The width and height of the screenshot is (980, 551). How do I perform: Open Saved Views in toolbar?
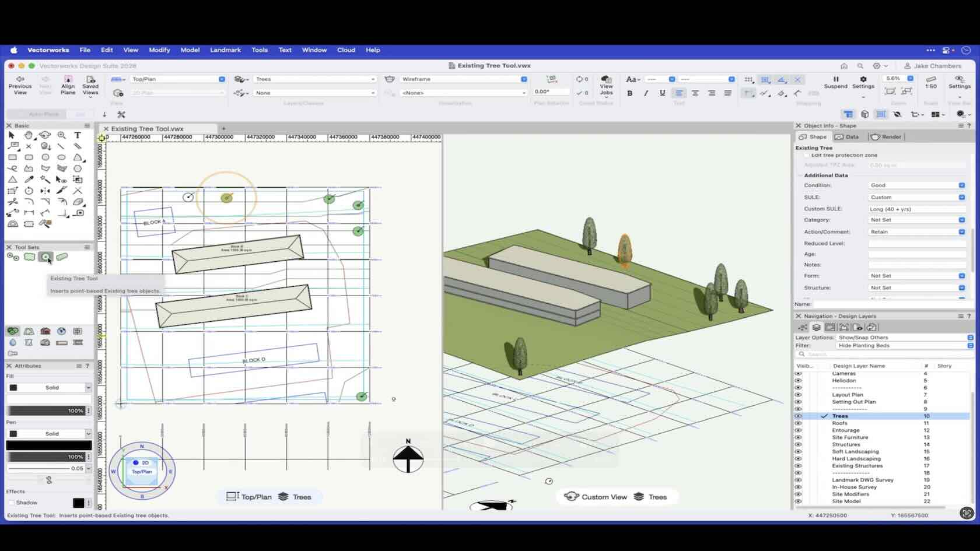[90, 86]
